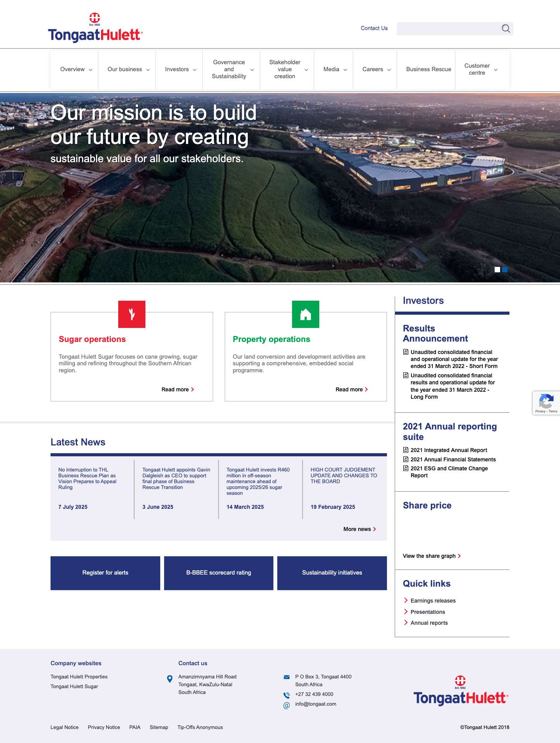560x743 pixels.
Task: Click the Sustainability initiatives button
Action: tap(332, 573)
